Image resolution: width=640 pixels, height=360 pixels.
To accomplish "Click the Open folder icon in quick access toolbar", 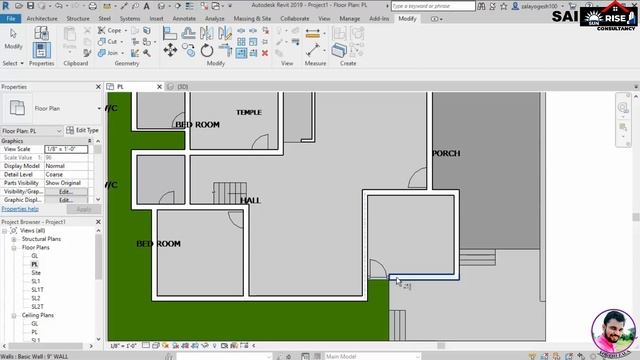I will click(19, 6).
